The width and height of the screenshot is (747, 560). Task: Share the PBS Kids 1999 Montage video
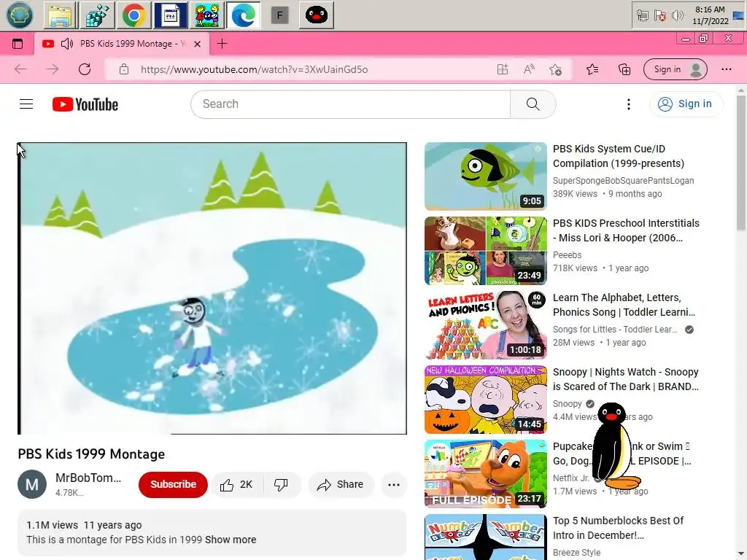pyautogui.click(x=341, y=484)
